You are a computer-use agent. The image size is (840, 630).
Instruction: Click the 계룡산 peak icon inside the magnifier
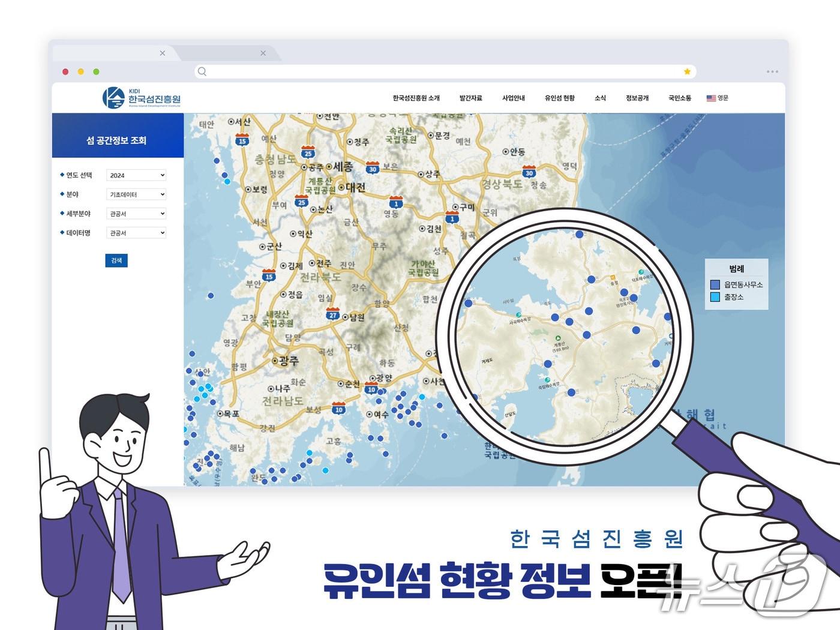(x=558, y=338)
